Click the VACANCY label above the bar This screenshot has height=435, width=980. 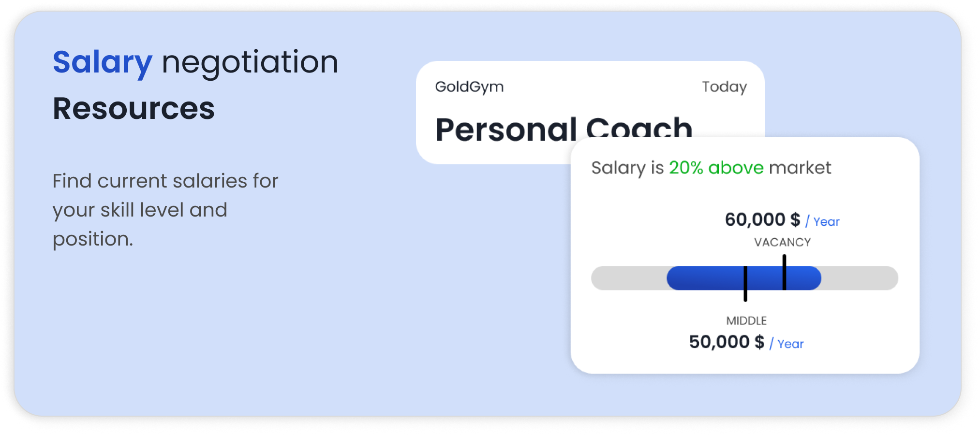tap(782, 243)
